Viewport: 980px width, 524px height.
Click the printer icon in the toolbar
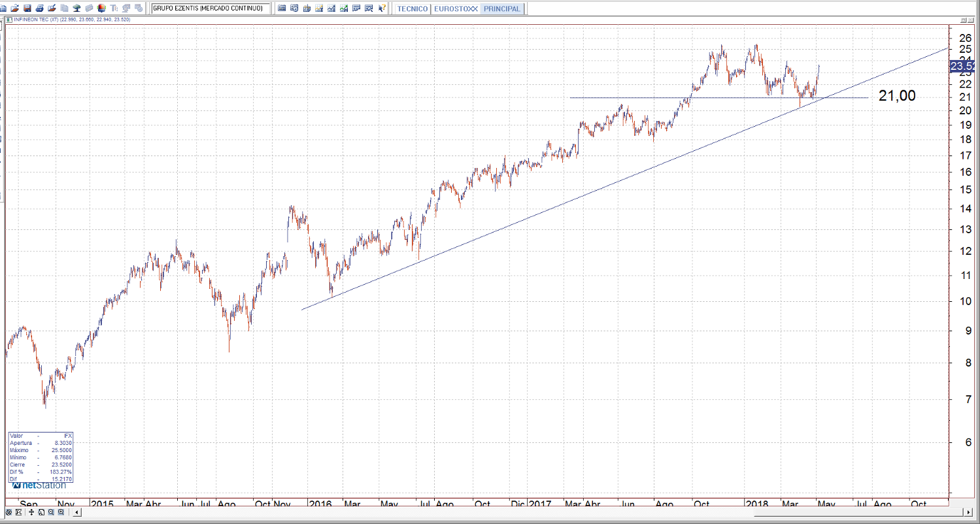pos(40,8)
